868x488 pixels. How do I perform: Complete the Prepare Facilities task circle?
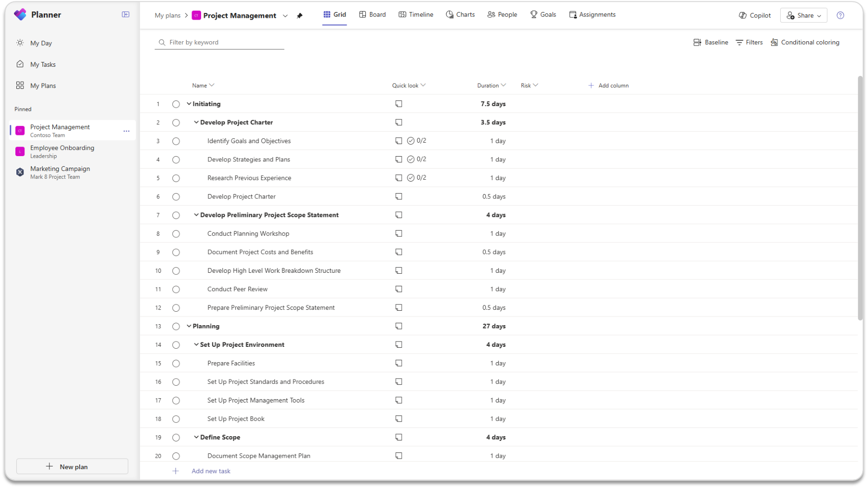pos(176,364)
